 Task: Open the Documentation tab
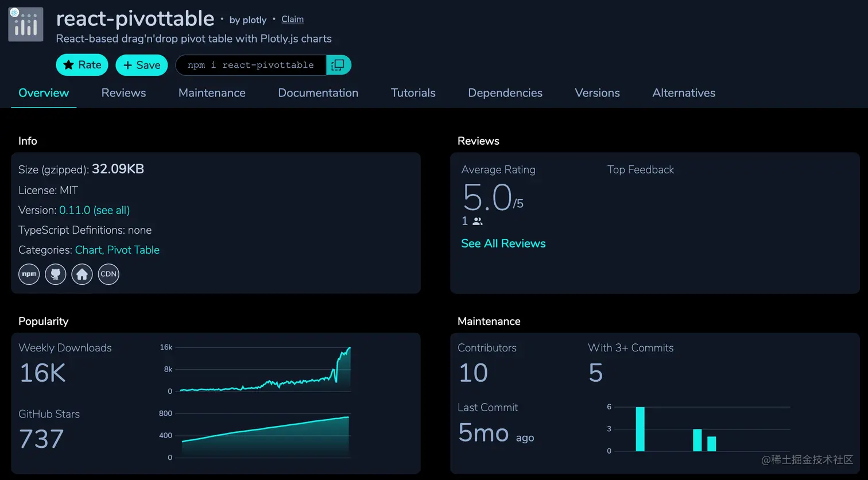click(318, 93)
